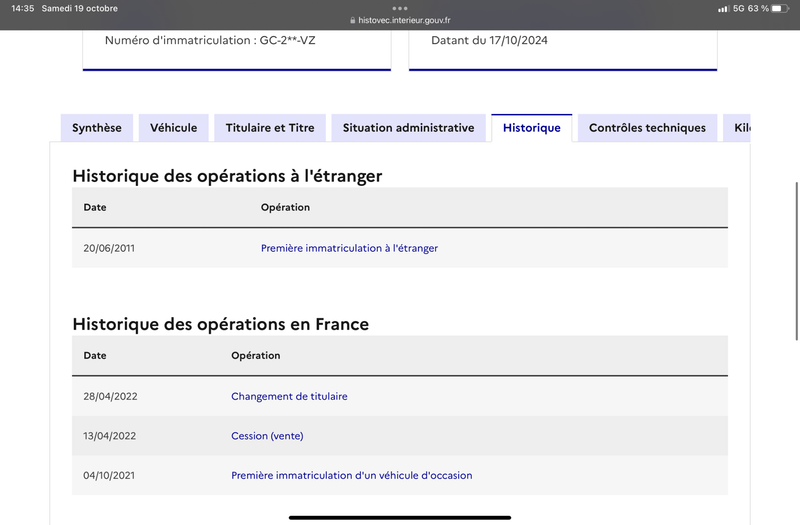Click the Historique des opérations en France heading

tap(220, 324)
